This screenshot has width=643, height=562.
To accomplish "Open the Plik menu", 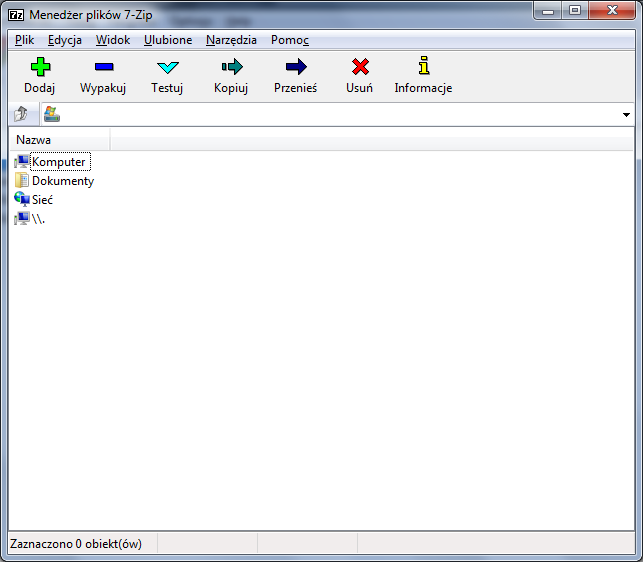I will point(25,40).
